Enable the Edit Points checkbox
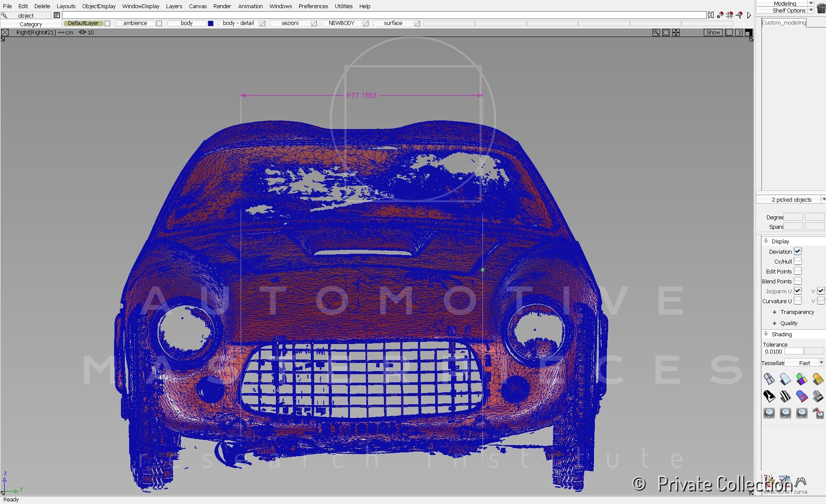This screenshot has width=826, height=504. tap(798, 271)
